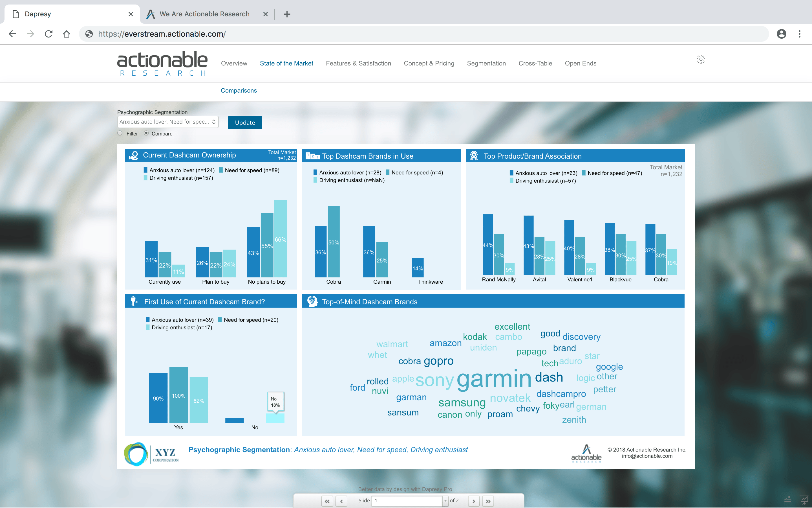Toggle Driving enthusiast legend in Brand Association
812x508 pixels.
[x=542, y=181]
